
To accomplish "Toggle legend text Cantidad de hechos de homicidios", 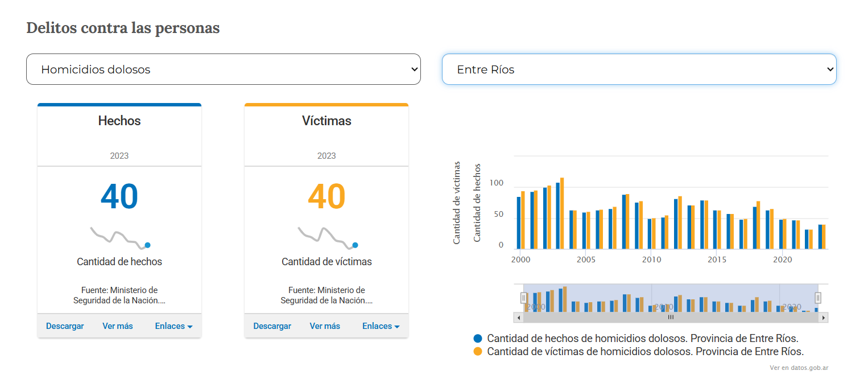I will click(x=643, y=338).
